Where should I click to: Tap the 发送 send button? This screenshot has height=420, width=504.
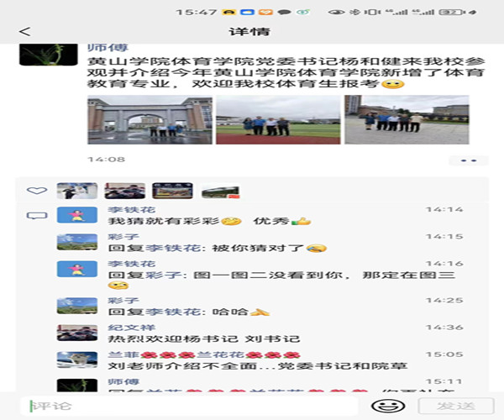point(456,406)
